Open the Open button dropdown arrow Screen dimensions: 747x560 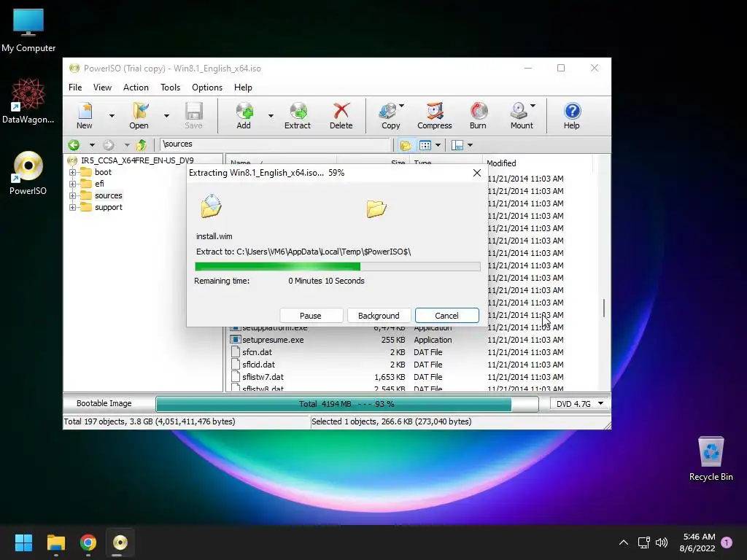166,116
